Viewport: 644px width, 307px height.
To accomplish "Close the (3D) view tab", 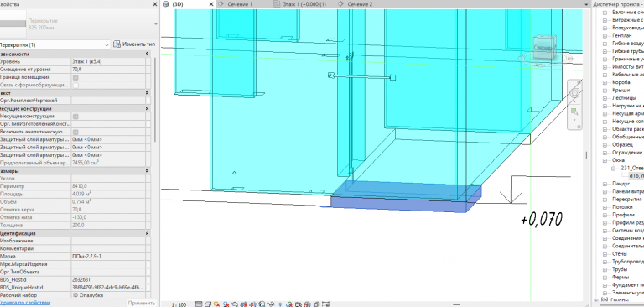I will pos(211,4).
